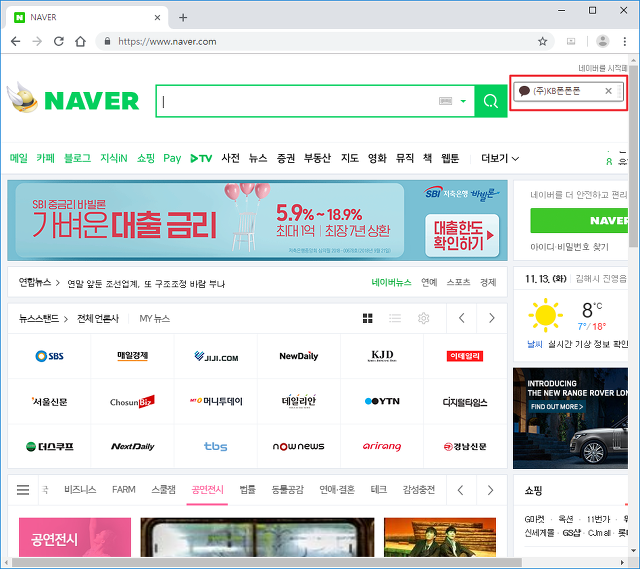Viewport: 640px width, 569px height.
Task: Go to previous newsstand page
Action: pyautogui.click(x=462, y=318)
